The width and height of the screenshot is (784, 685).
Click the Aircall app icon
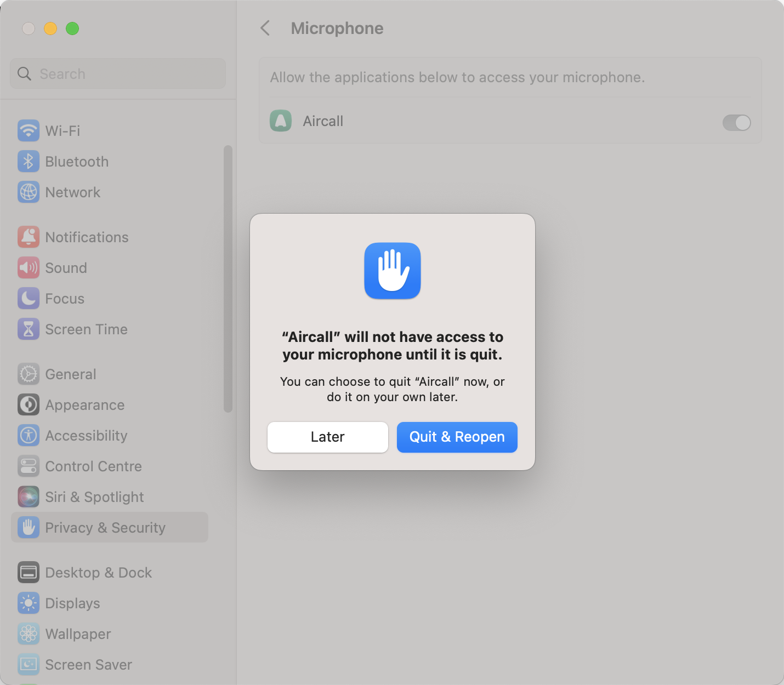click(x=281, y=121)
